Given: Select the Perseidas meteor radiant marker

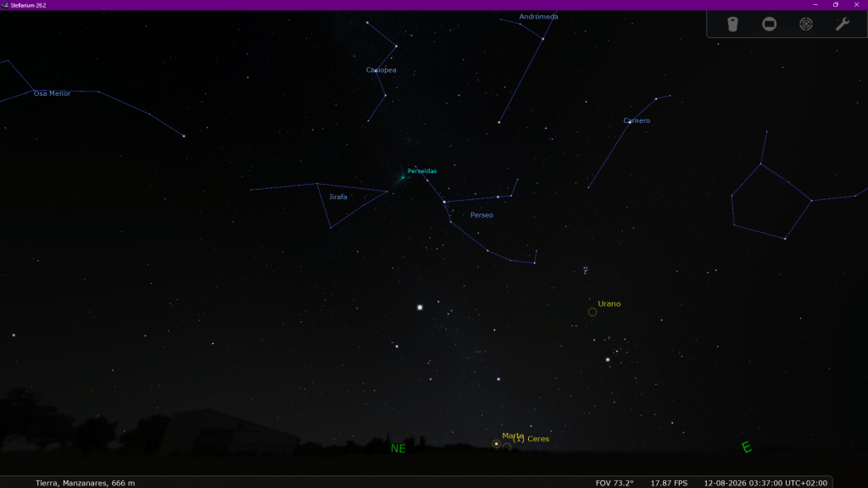Looking at the screenshot, I should pos(403,177).
